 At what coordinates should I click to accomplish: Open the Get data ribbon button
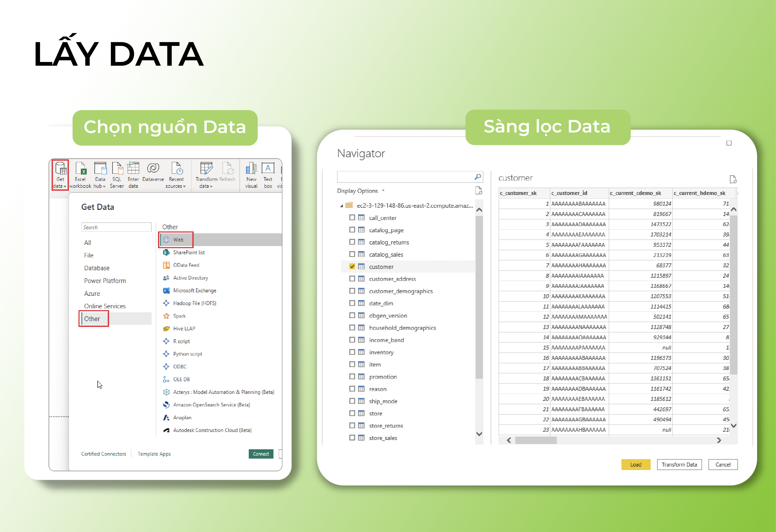pyautogui.click(x=60, y=175)
